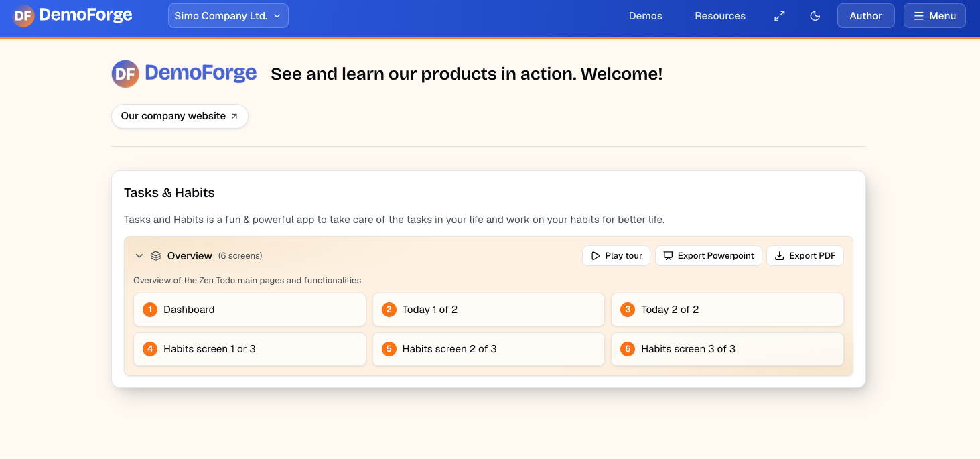Click Export Powerpoint button
The height and width of the screenshot is (459, 980).
coord(709,256)
